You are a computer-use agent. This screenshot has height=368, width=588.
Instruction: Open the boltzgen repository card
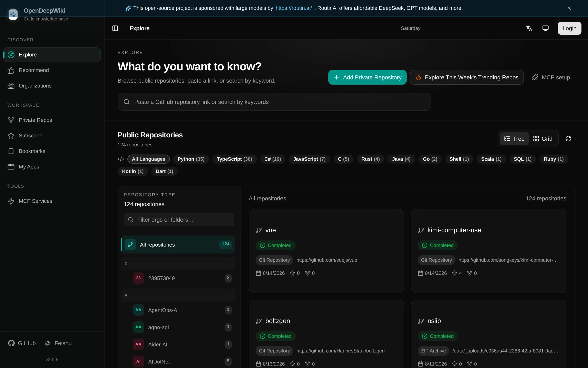(326, 334)
